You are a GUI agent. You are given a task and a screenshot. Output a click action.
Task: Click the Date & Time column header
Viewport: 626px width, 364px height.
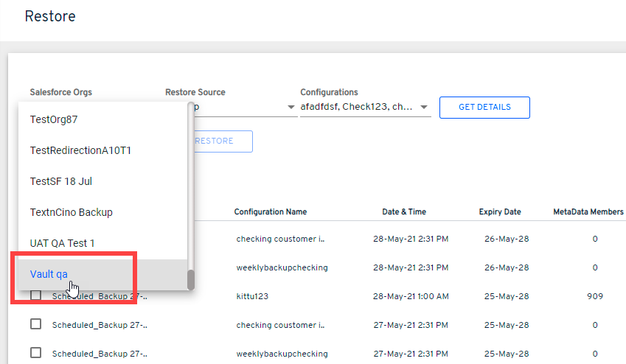pos(403,212)
